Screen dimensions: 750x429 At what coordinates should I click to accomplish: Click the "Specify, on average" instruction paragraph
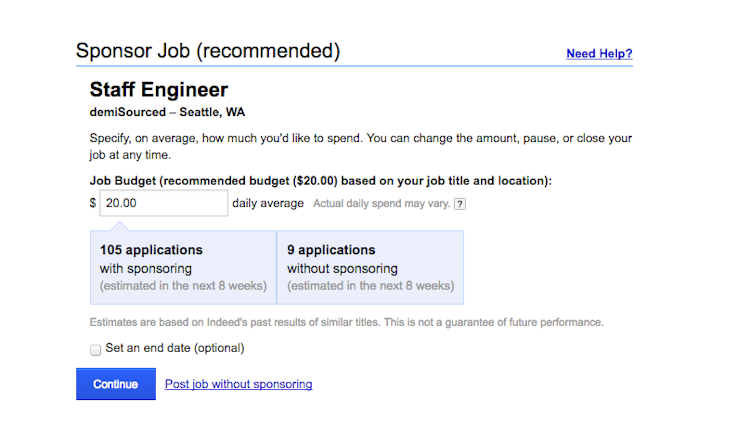pos(360,146)
